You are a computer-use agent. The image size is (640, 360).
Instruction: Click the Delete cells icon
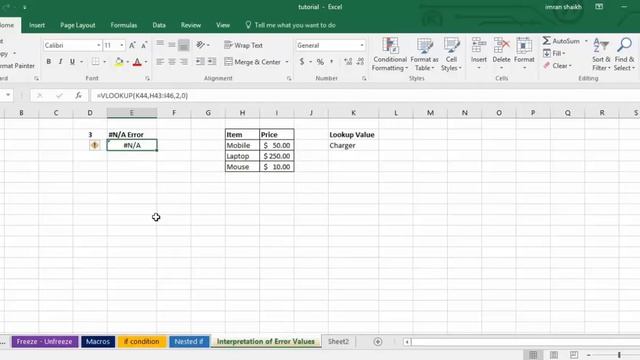tap(501, 45)
